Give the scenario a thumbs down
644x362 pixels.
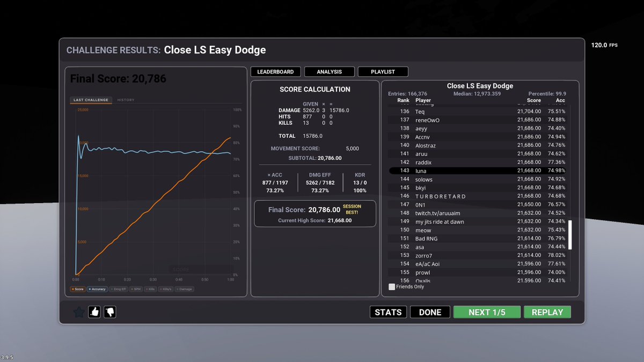pyautogui.click(x=110, y=312)
